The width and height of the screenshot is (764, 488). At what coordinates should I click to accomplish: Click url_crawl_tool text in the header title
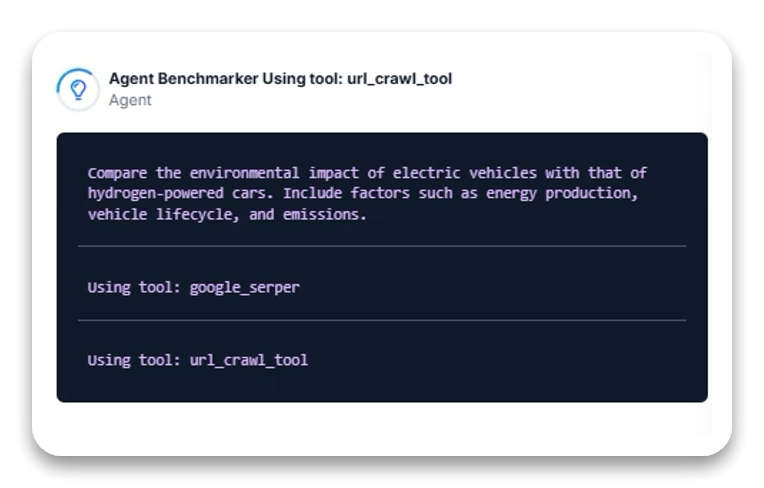400,79
